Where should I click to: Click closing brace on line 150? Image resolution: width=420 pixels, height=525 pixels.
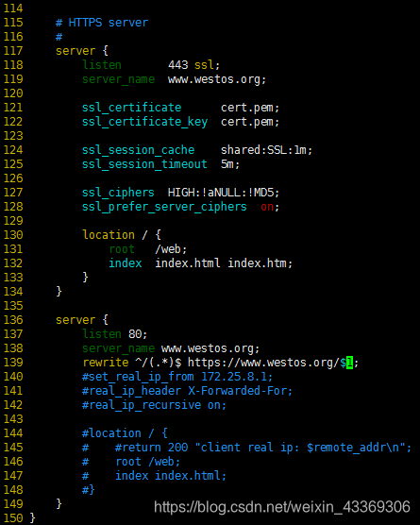[x=32, y=518]
